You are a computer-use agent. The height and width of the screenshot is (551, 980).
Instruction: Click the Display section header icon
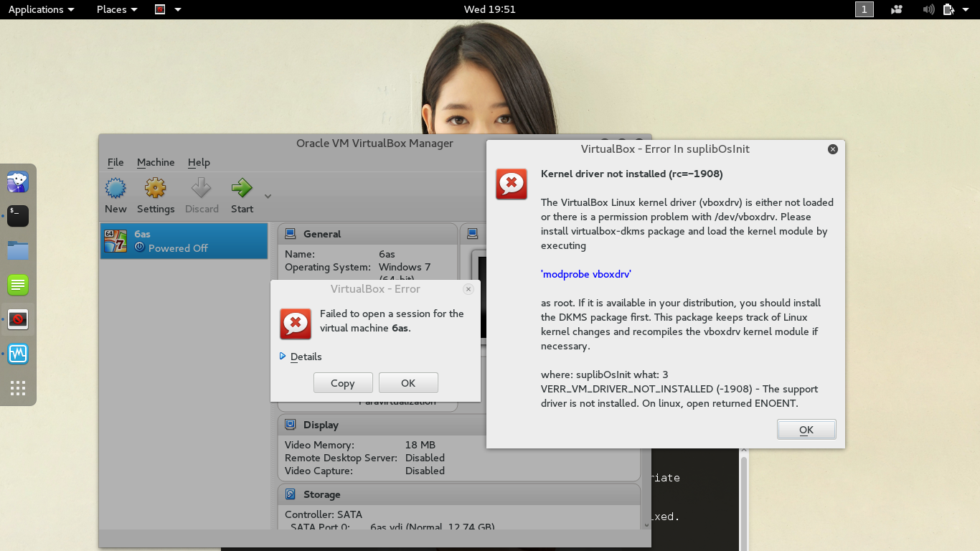[x=291, y=425]
